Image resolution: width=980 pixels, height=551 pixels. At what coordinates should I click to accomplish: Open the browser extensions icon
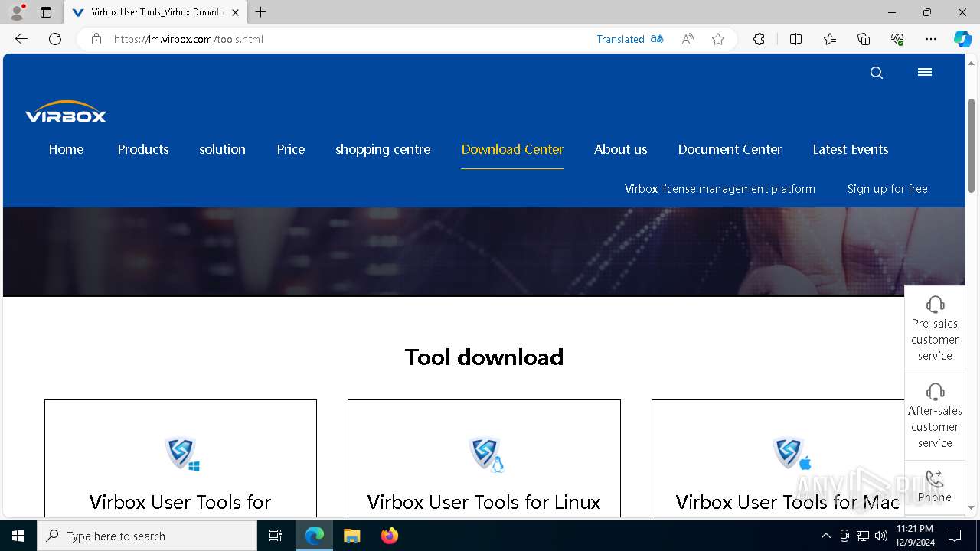coord(759,39)
